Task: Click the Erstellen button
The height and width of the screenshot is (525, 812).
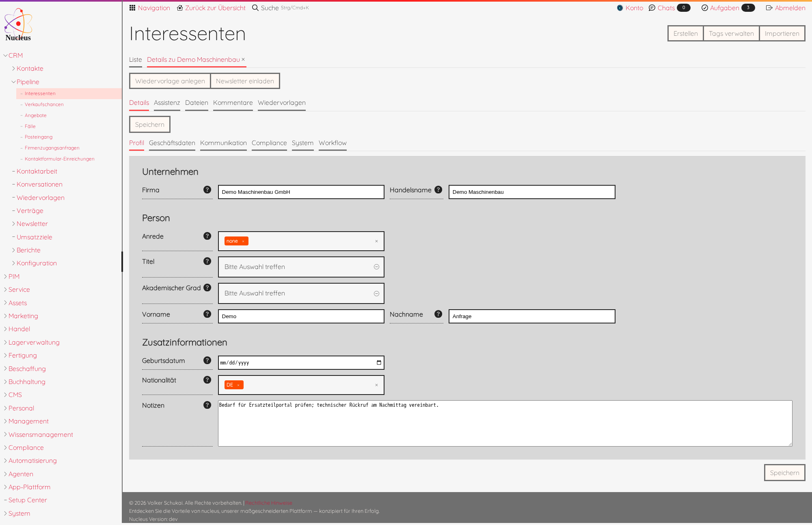Action: click(x=685, y=33)
